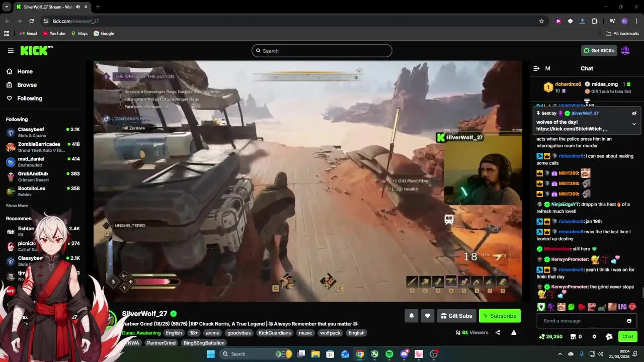Select the Browse sidebar item

(22, 85)
